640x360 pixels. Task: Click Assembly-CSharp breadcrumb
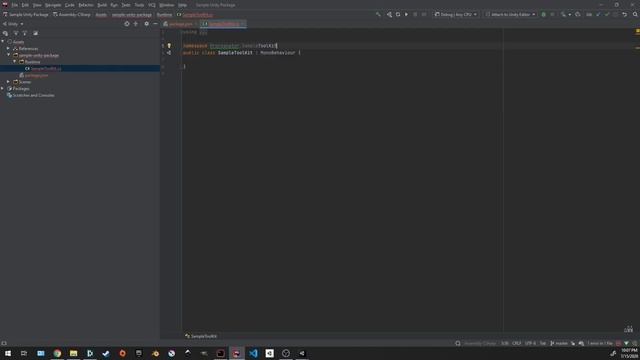pyautogui.click(x=71, y=15)
